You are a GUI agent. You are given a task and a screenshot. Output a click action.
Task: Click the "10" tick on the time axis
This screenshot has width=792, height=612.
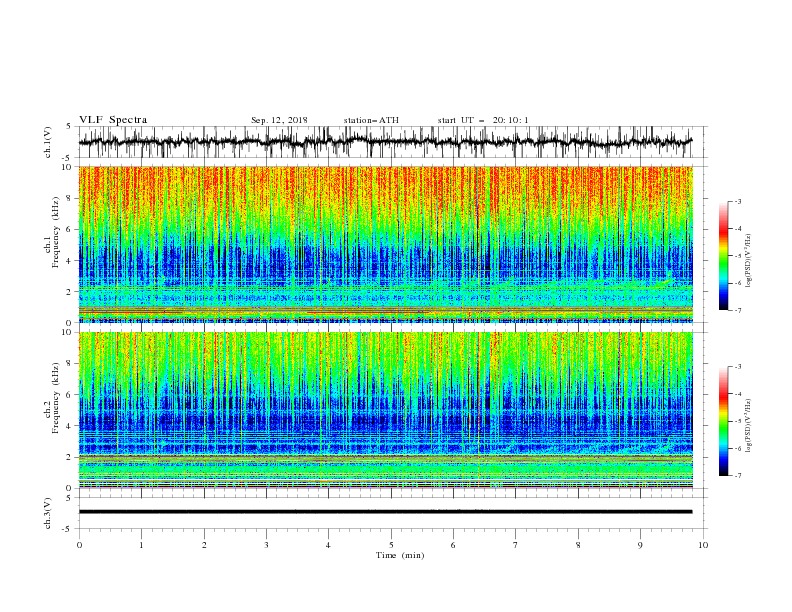(703, 545)
